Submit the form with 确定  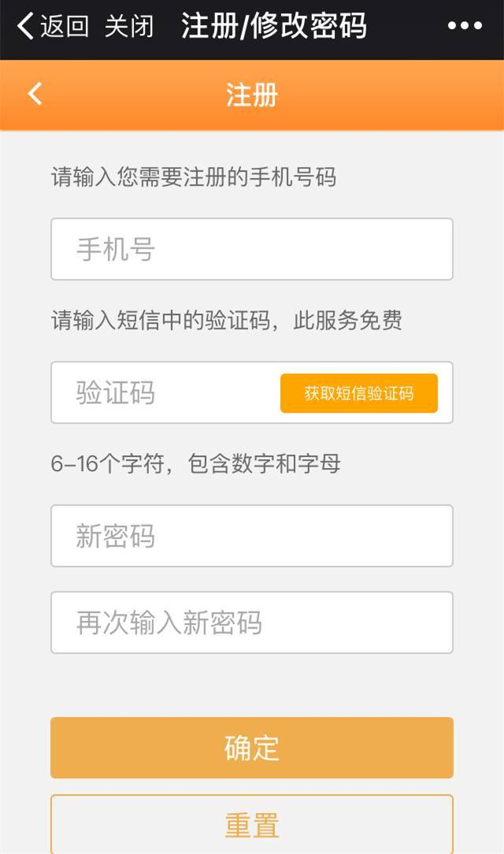[x=252, y=748]
